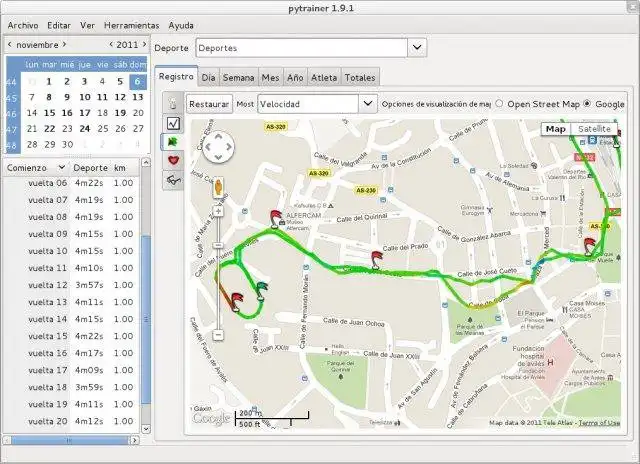Click red flag beside the green flag
Screen dimensions: 640x464
point(236,302)
